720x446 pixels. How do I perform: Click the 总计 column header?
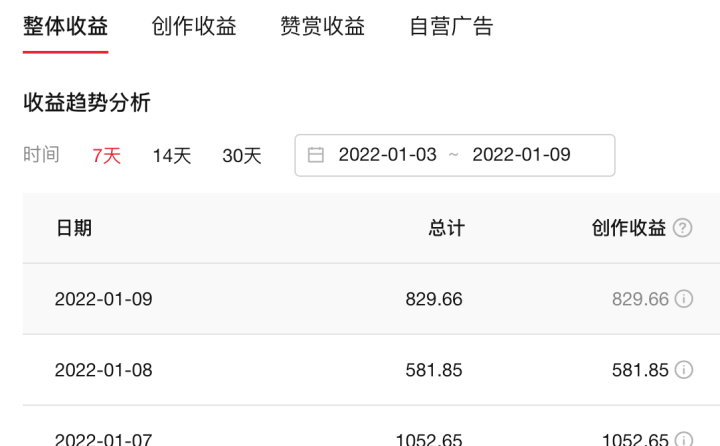pos(446,228)
